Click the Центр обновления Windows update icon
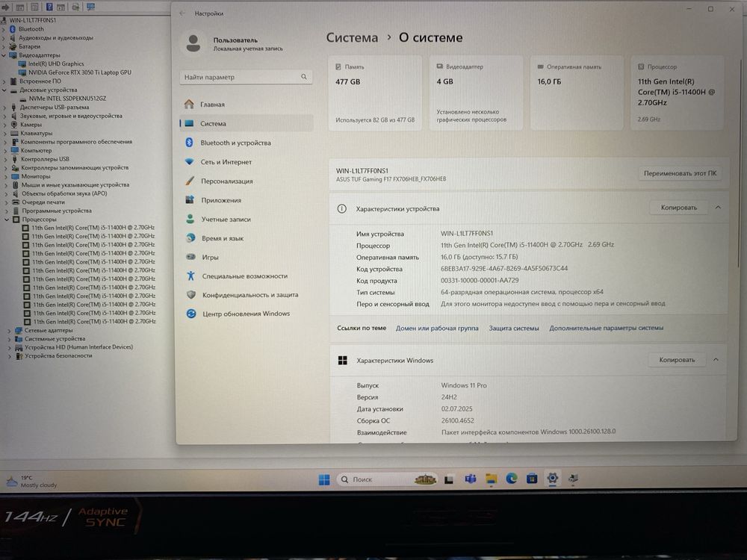747x560 pixels. click(191, 314)
